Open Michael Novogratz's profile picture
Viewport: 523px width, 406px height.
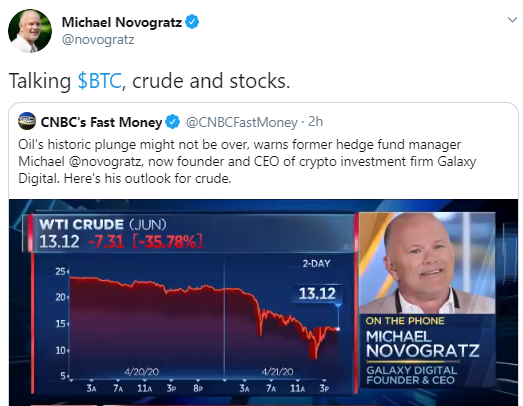pos(30,31)
